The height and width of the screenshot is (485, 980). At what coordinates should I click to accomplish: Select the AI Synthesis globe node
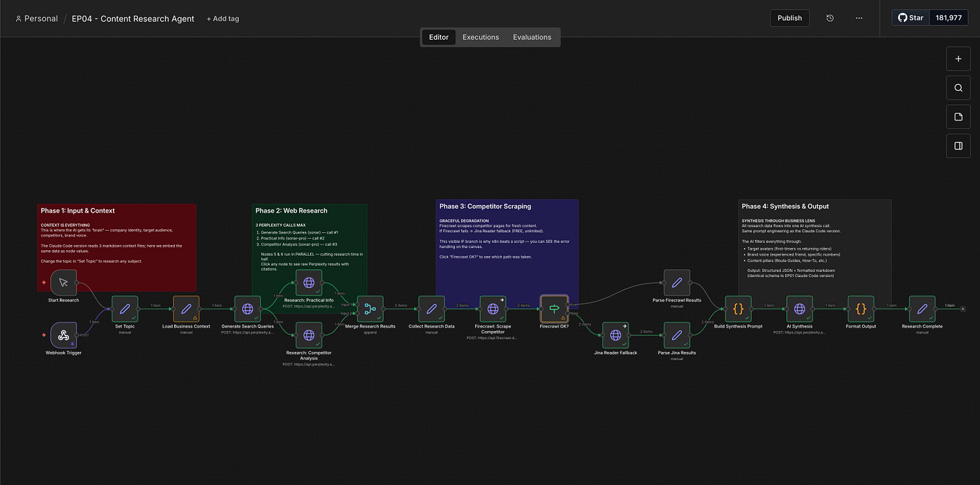click(x=800, y=309)
